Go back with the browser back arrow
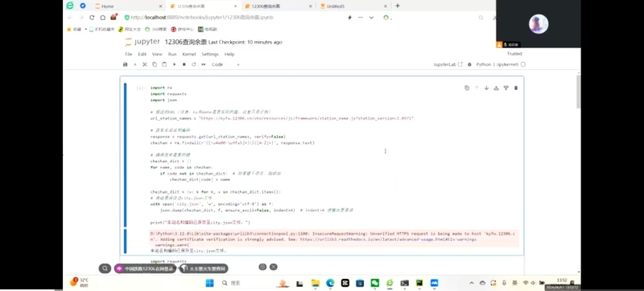The width and height of the screenshot is (644, 291). [x=70, y=18]
